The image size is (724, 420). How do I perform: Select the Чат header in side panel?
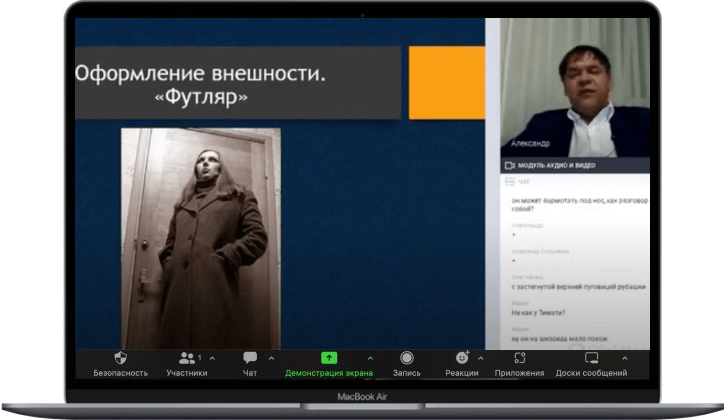(526, 183)
